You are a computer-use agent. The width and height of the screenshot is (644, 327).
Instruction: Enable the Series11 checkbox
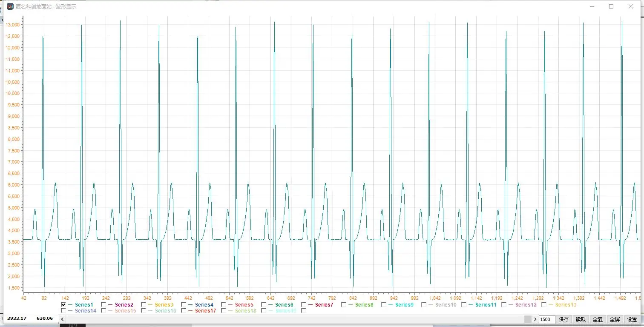coord(464,304)
